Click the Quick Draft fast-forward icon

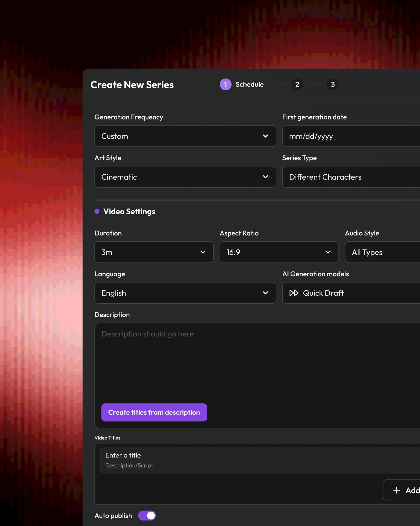click(294, 293)
